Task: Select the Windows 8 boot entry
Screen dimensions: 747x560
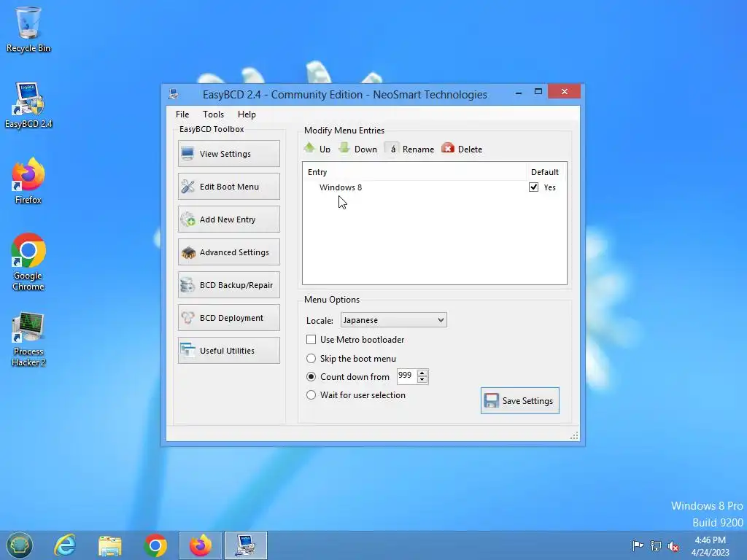Action: point(341,187)
